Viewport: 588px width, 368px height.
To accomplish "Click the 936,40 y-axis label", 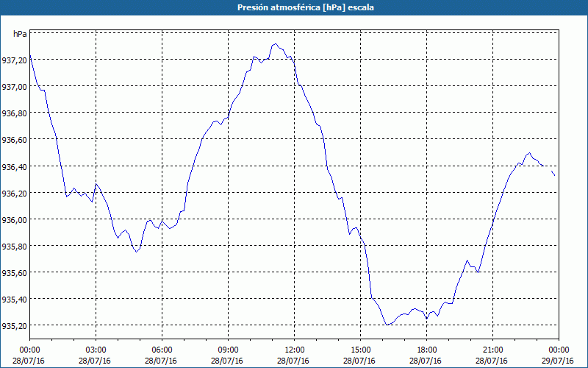I will point(14,166).
